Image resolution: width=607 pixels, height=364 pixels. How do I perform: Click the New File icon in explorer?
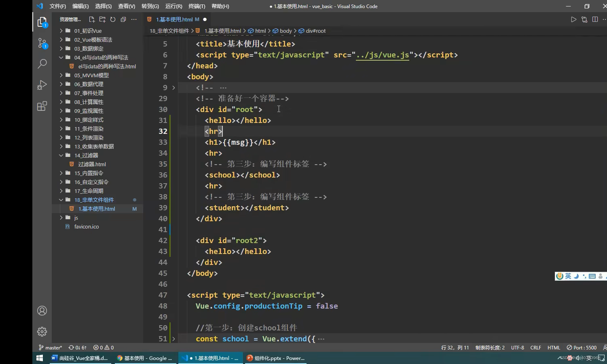(x=92, y=19)
